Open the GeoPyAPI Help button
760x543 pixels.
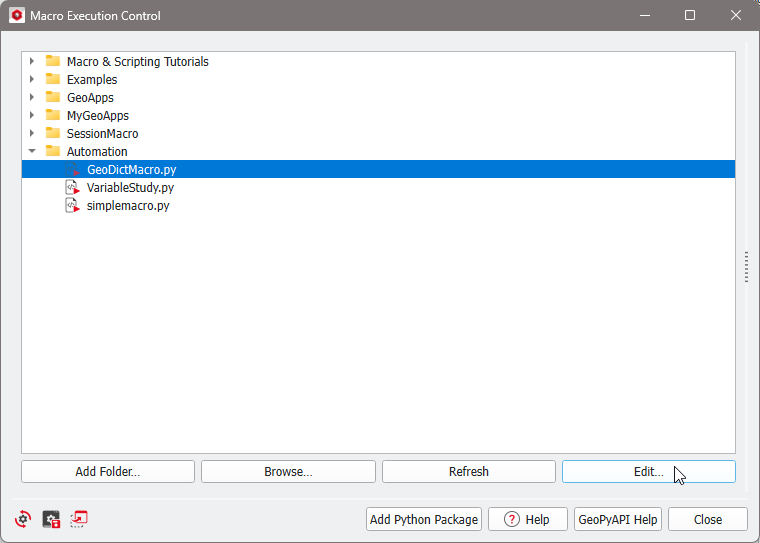[x=618, y=519]
